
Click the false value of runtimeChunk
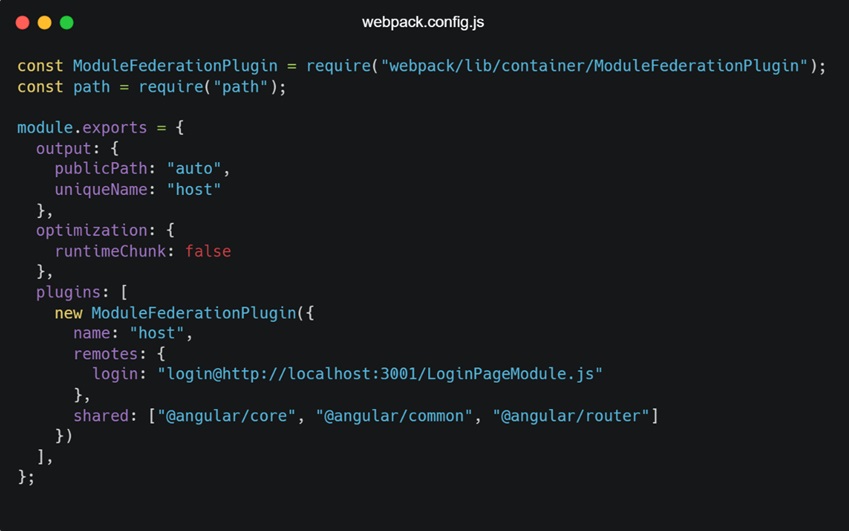208,251
